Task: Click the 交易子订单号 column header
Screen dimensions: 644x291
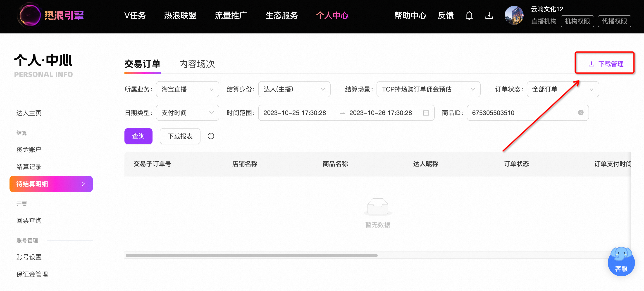Action: (x=152, y=164)
